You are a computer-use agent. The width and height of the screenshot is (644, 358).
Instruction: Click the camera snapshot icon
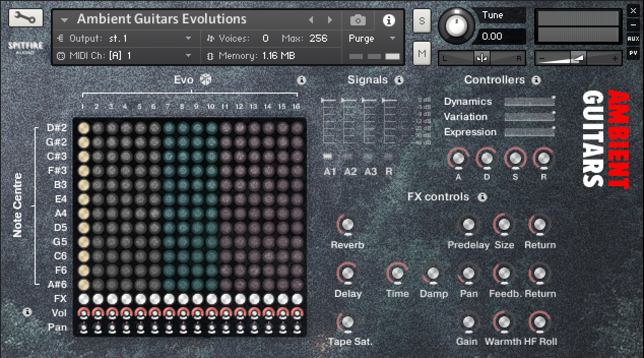coord(358,20)
